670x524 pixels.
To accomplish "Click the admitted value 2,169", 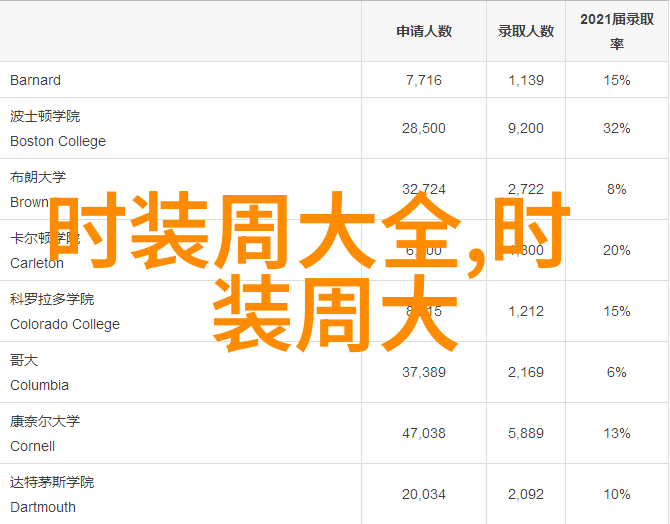I will [x=526, y=372].
